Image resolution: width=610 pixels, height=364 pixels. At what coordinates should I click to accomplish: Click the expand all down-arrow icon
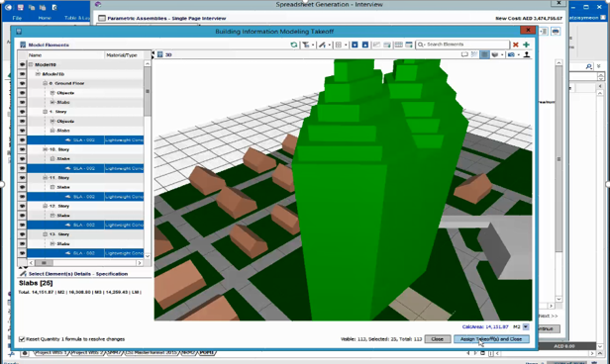pos(355,45)
